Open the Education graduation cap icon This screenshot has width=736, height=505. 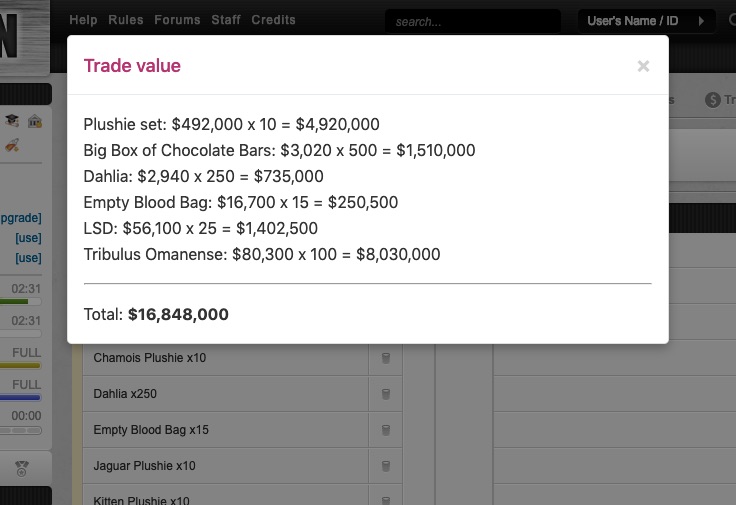(x=12, y=121)
